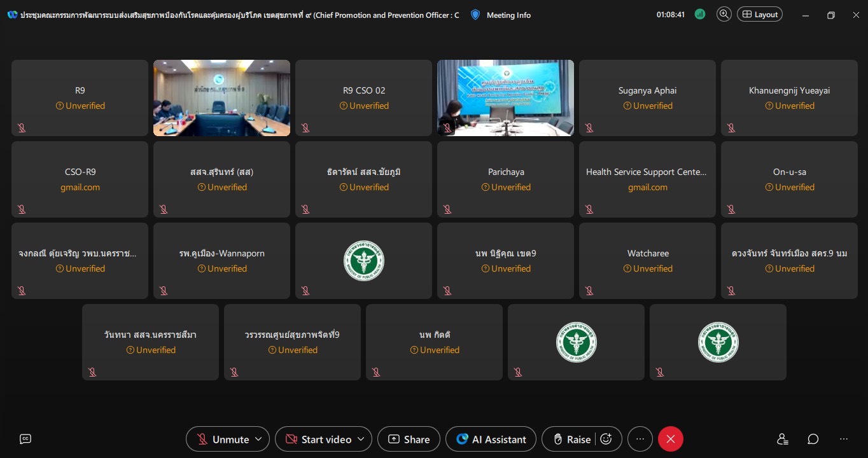Open closed captions icon at bottom left

25,439
